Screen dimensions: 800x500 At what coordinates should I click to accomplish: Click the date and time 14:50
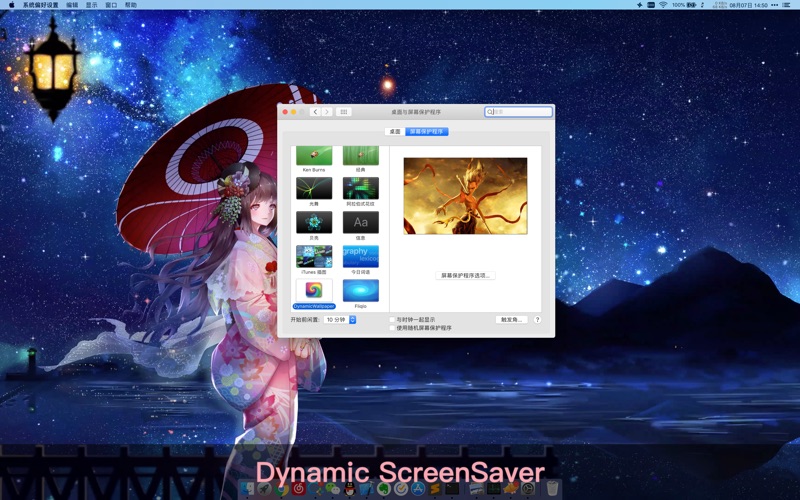point(748,5)
